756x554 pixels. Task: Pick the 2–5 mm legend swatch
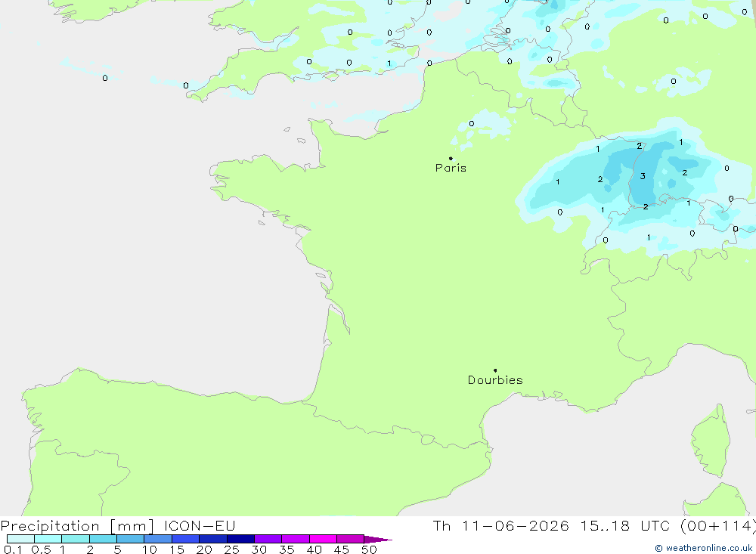(x=103, y=539)
